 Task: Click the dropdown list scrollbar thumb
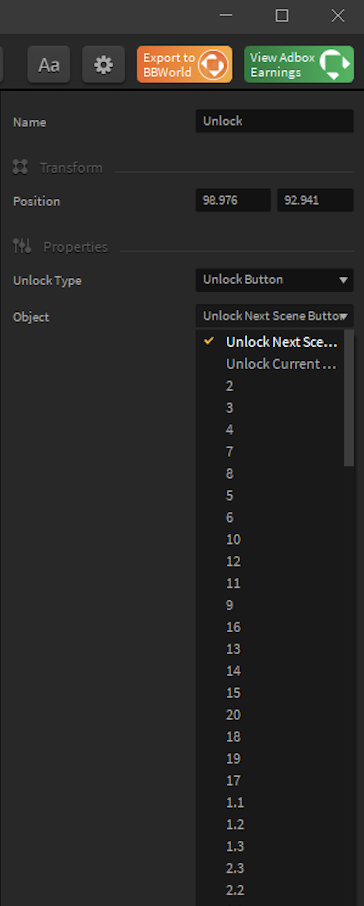point(349,398)
